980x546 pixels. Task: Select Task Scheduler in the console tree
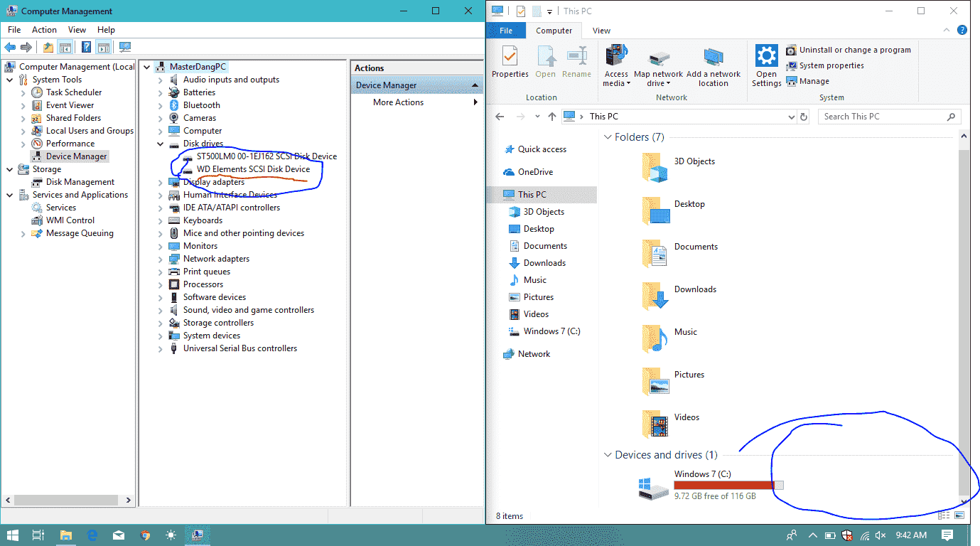pos(74,92)
